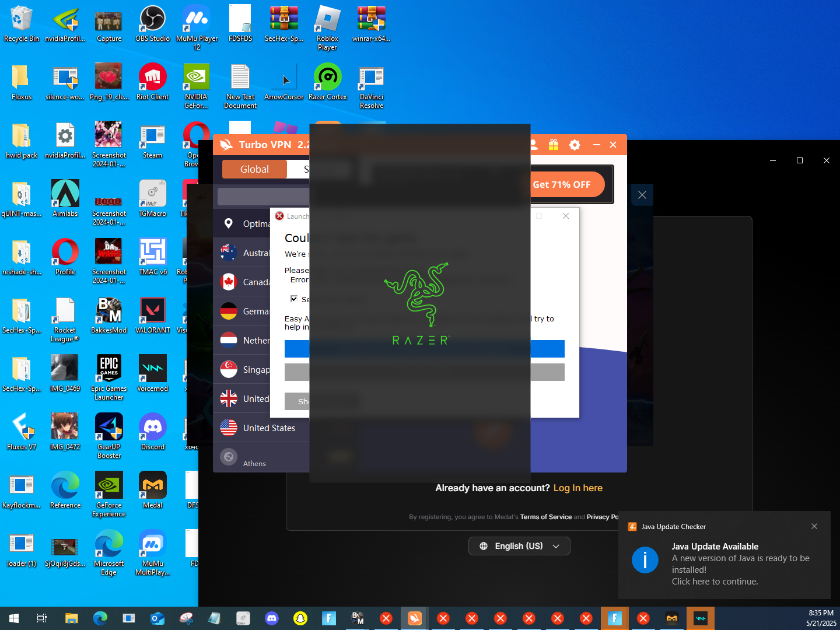Select the Aimlabs desktop icon
Viewport: 840px width, 630px height.
click(x=65, y=199)
